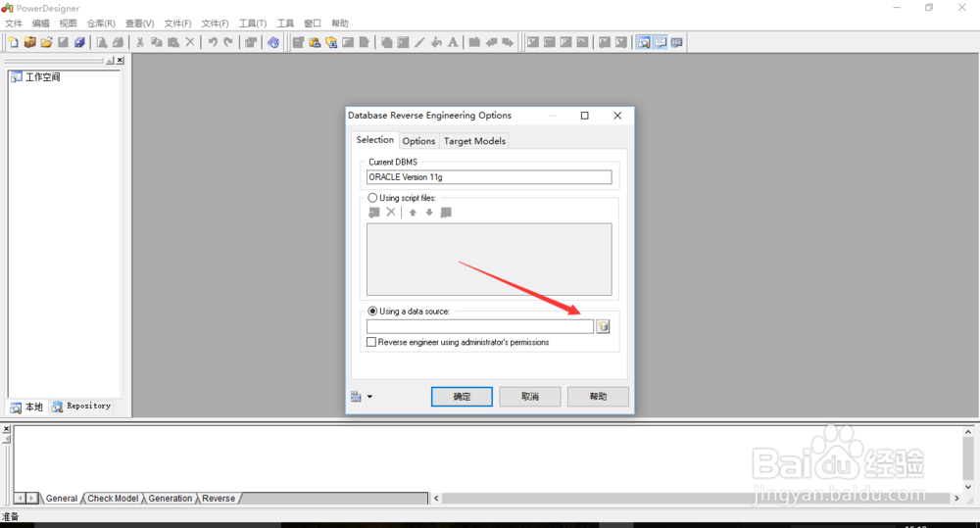This screenshot has width=980, height=528.
Task: Toggle the Output window toolbar icon
Action: click(660, 42)
